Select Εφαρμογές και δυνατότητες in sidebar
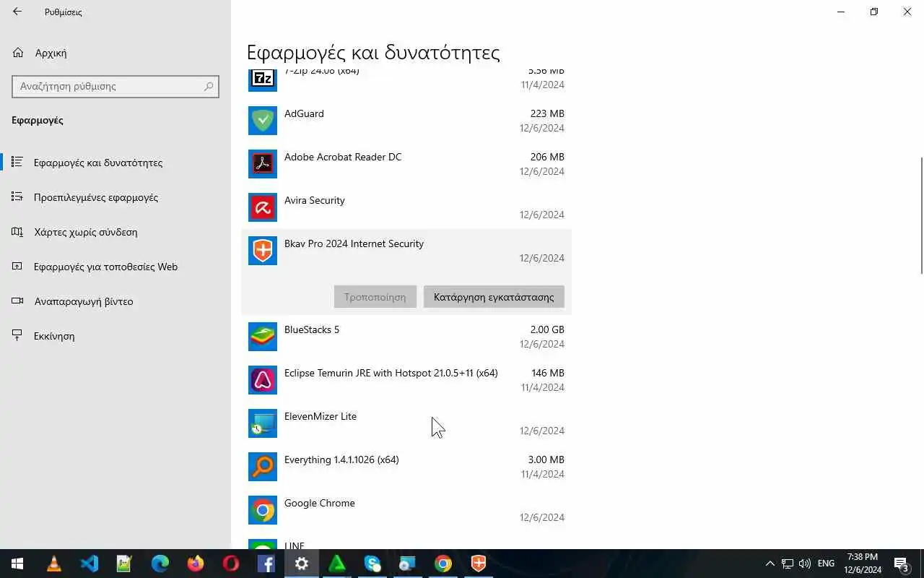The image size is (924, 578). click(x=115, y=163)
